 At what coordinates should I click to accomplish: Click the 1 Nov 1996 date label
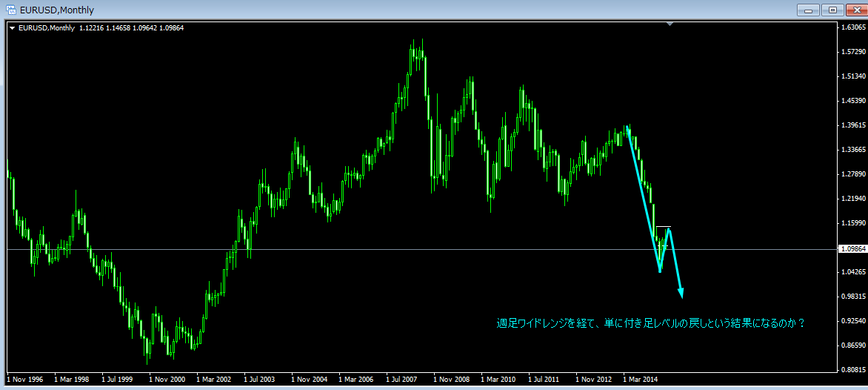(x=25, y=380)
